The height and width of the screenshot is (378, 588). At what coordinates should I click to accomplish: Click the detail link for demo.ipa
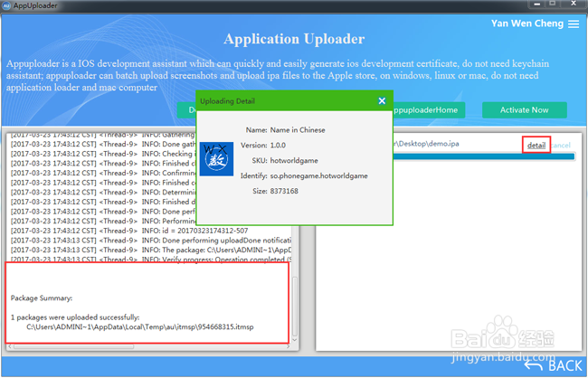(x=536, y=145)
